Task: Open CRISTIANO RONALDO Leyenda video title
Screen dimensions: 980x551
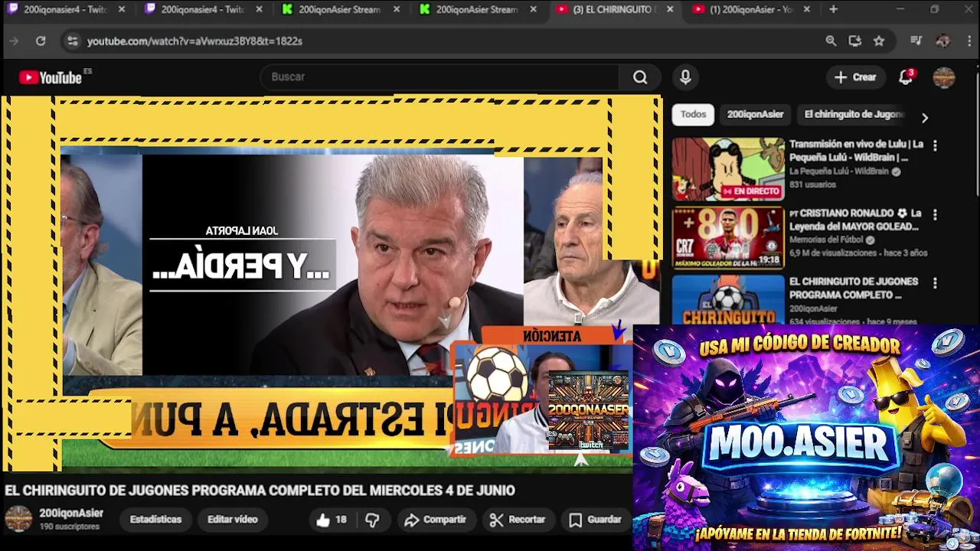Action: (854, 220)
